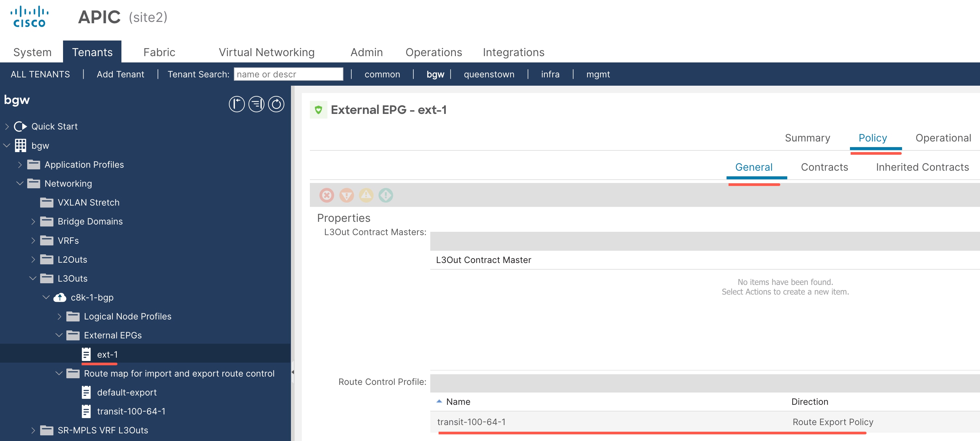Click the first circular icon in bgw panel header
The height and width of the screenshot is (441, 980).
237,104
